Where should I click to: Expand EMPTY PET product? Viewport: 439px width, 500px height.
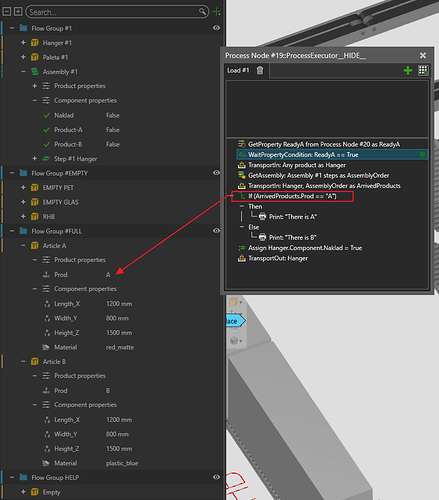pyautogui.click(x=23, y=187)
